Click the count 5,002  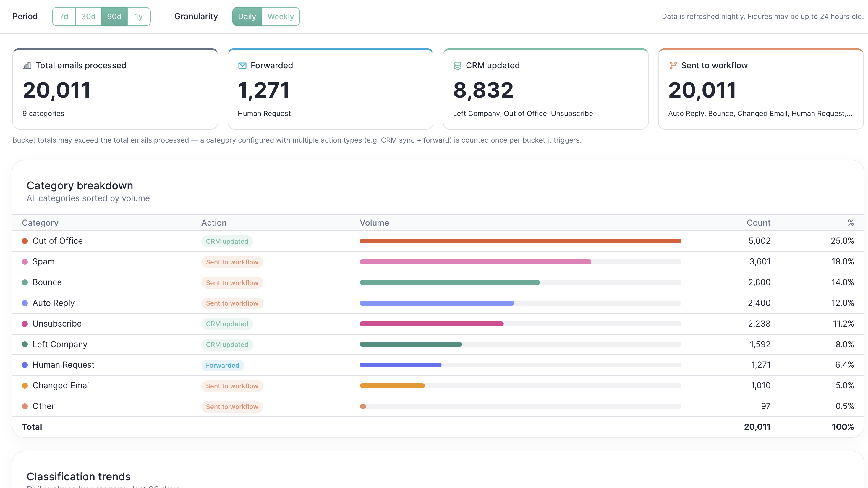coord(759,241)
